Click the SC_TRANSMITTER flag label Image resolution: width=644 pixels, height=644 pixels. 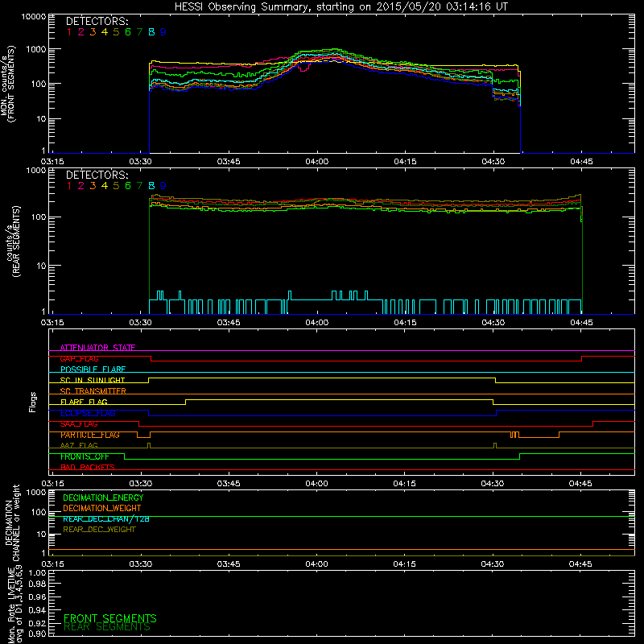click(93, 390)
